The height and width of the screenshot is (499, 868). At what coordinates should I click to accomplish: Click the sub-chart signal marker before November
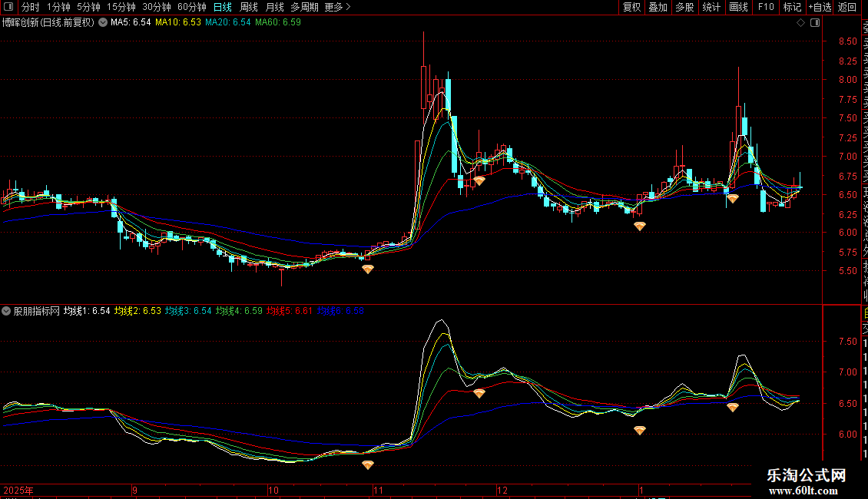pos(368,464)
